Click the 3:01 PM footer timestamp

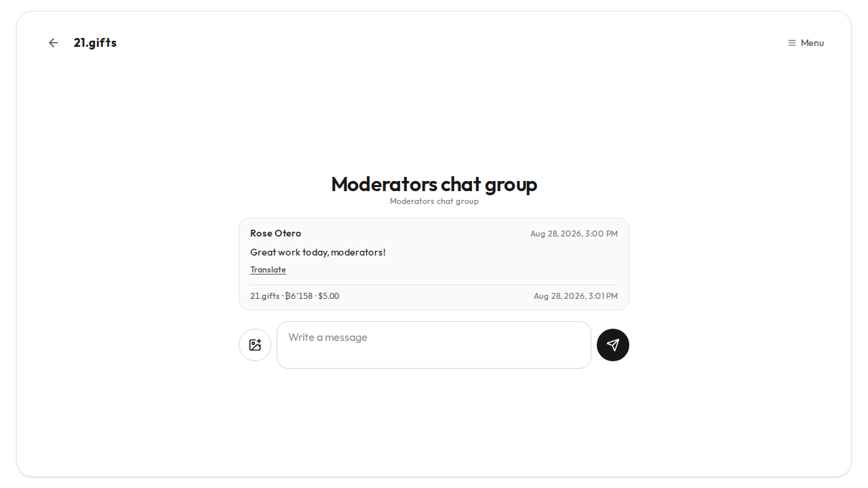pos(576,296)
